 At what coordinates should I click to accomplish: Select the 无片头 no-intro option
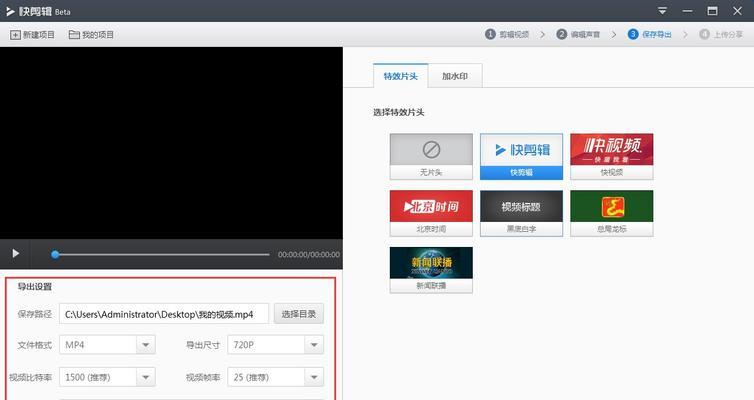point(431,157)
